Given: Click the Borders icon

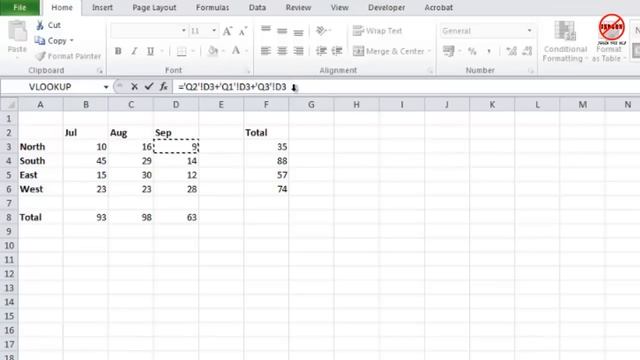Looking at the screenshot, I should tap(182, 51).
